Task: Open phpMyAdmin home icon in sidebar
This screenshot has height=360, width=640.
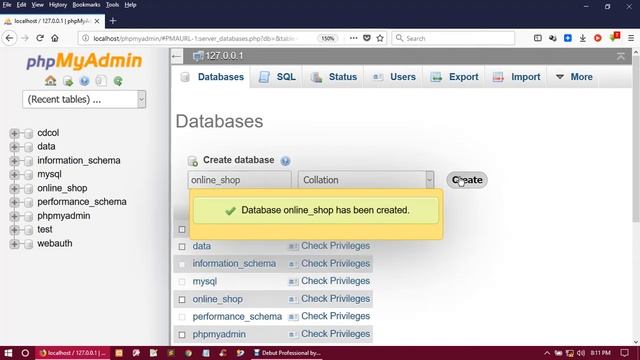Action: pyautogui.click(x=51, y=81)
